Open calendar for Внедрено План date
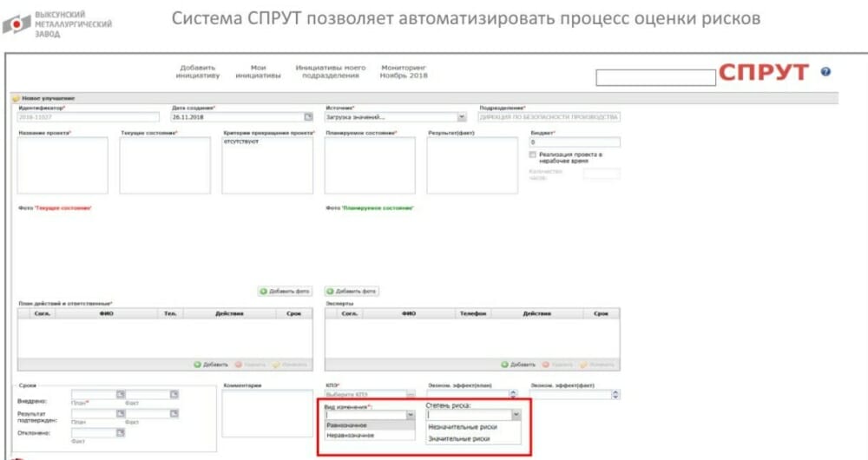 [121, 394]
